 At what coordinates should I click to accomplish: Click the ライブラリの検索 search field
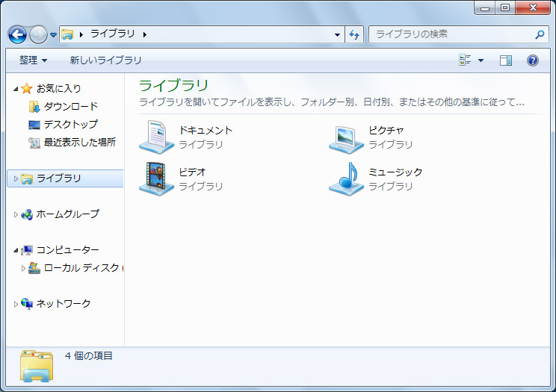pyautogui.click(x=452, y=34)
